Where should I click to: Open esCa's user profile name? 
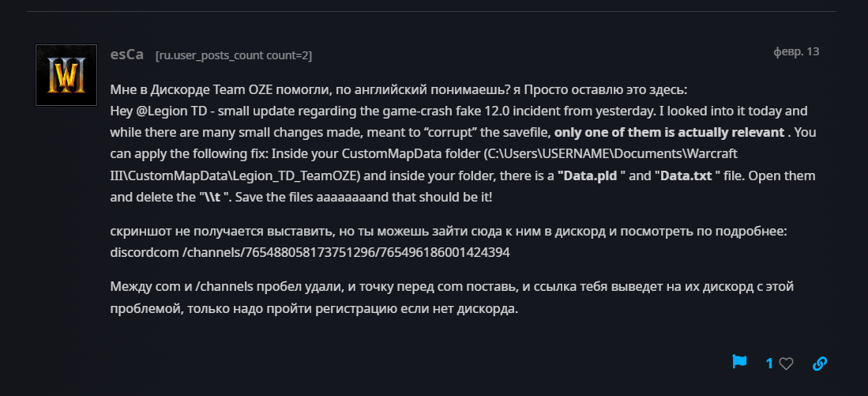click(x=127, y=55)
